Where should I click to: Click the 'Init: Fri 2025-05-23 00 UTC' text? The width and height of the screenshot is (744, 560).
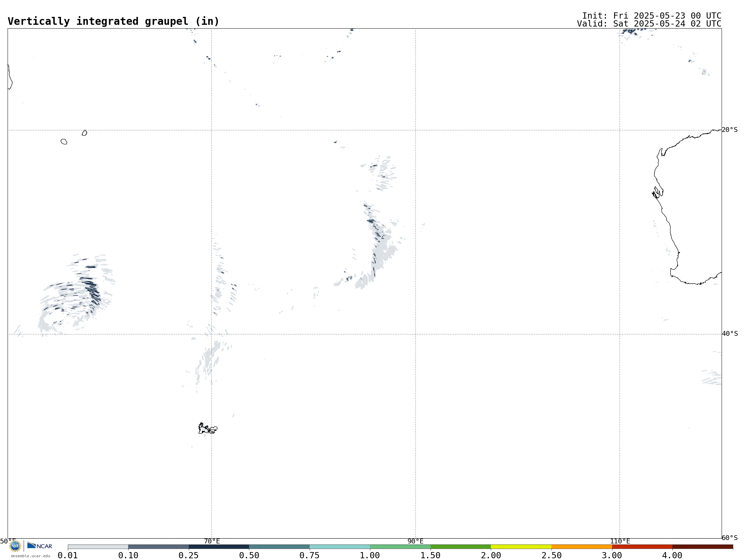(x=652, y=16)
